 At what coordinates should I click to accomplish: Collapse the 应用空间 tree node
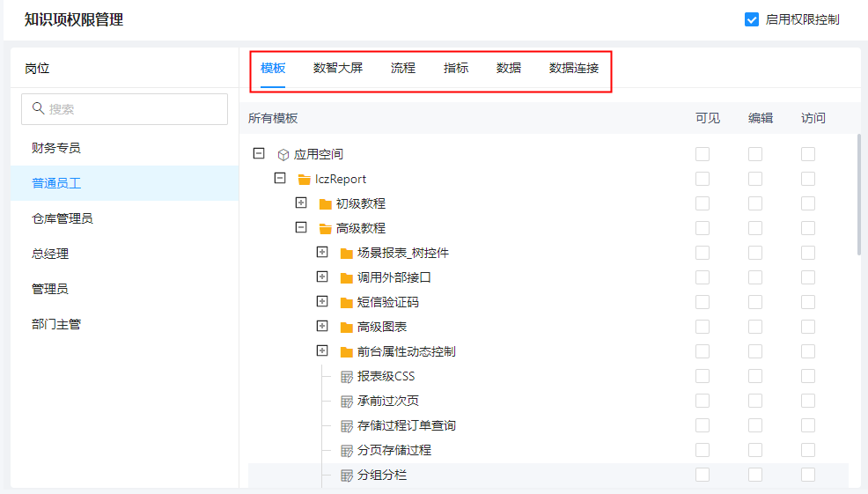coord(259,153)
